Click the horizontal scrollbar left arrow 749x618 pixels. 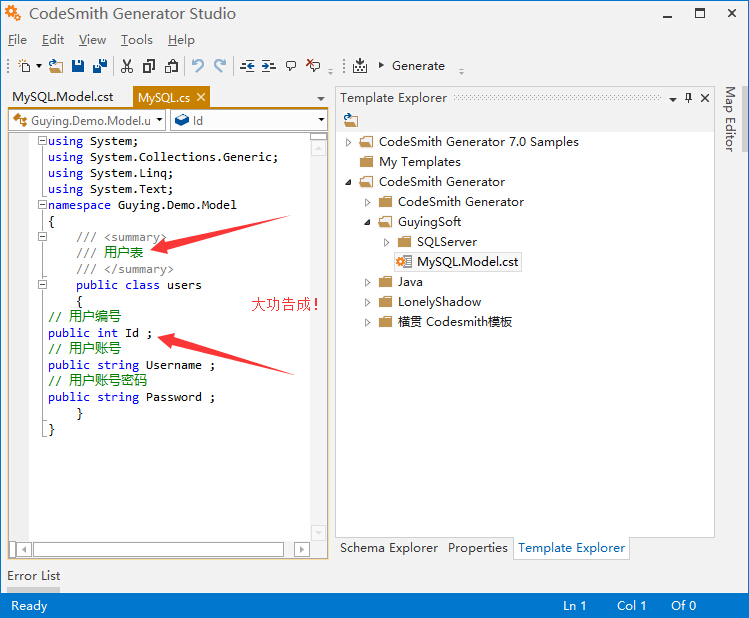coord(24,550)
